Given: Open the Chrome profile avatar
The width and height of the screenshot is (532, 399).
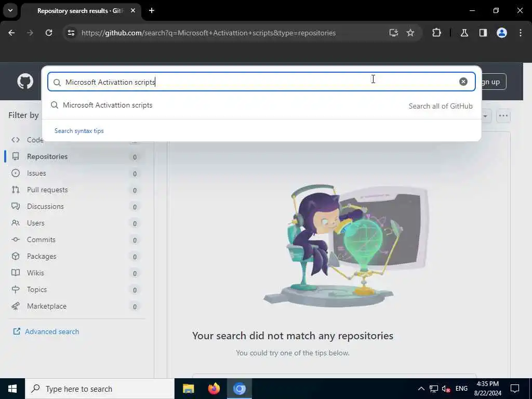Looking at the screenshot, I should pos(502,33).
